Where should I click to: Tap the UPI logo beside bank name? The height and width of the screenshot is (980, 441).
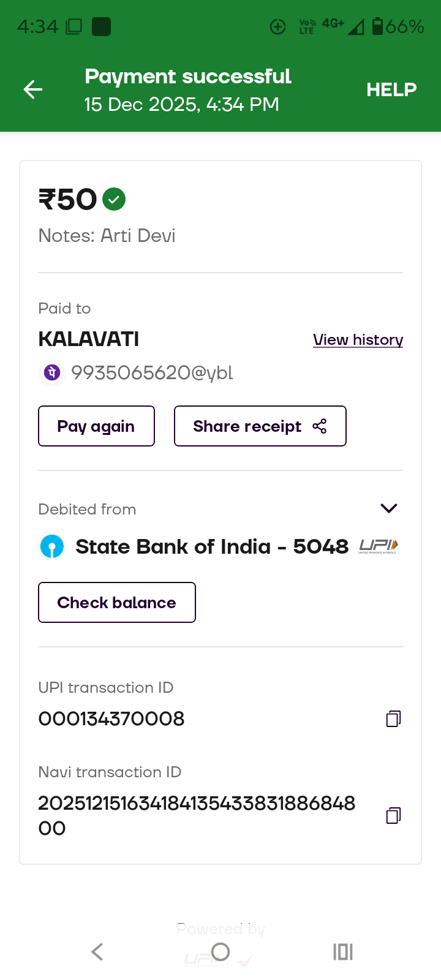[x=379, y=546]
